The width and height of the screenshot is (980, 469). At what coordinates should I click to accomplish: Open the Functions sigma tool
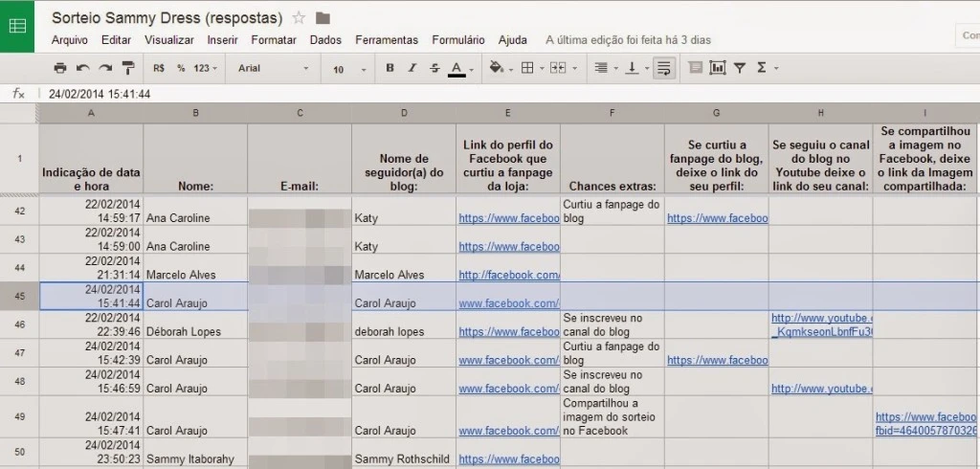click(761, 68)
